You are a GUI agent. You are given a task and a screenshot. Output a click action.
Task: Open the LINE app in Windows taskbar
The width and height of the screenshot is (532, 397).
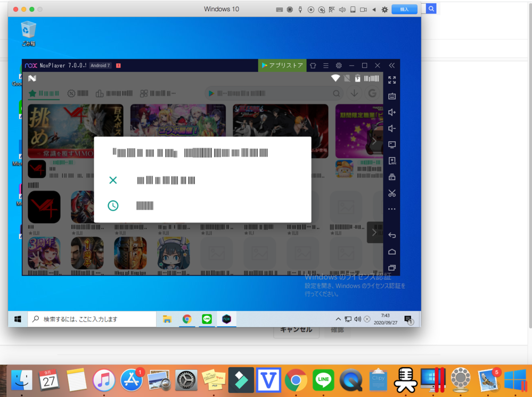pos(207,319)
